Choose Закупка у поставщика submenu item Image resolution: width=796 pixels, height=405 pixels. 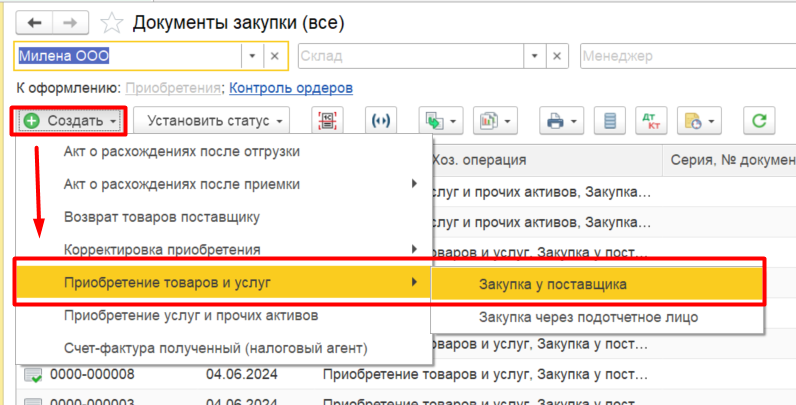[597, 285]
